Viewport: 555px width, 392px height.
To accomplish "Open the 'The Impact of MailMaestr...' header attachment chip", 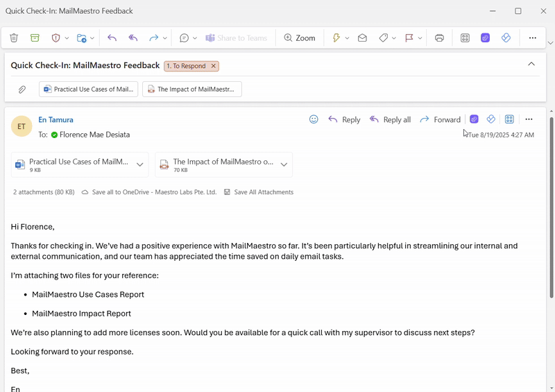I will coord(192,90).
